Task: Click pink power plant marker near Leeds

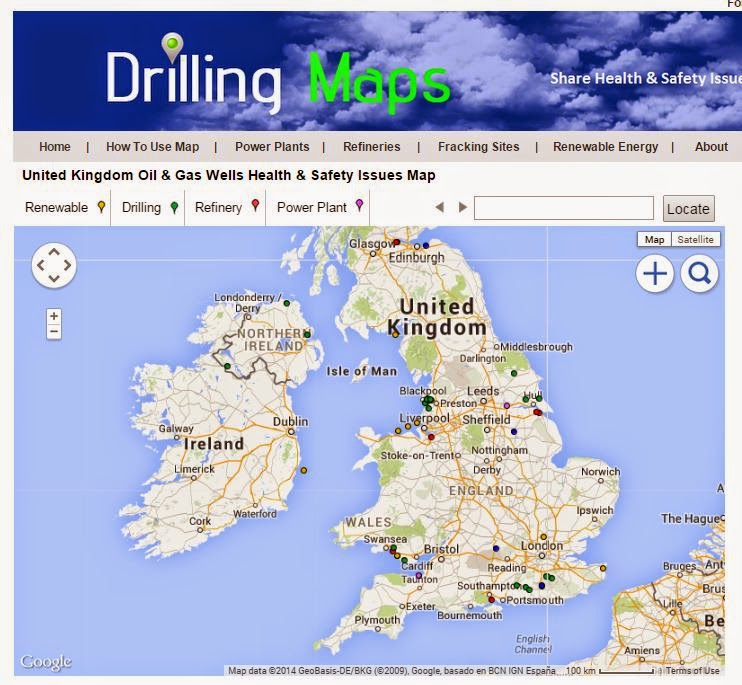Action: (507, 405)
